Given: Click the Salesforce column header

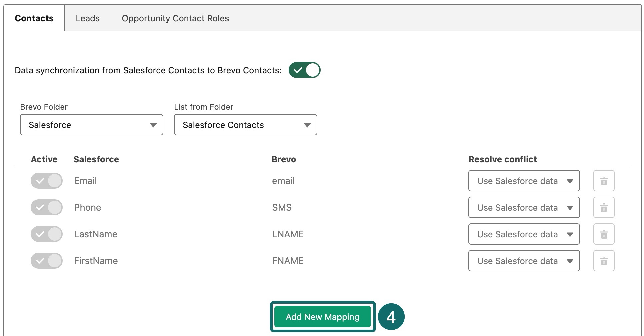Looking at the screenshot, I should tap(96, 159).
